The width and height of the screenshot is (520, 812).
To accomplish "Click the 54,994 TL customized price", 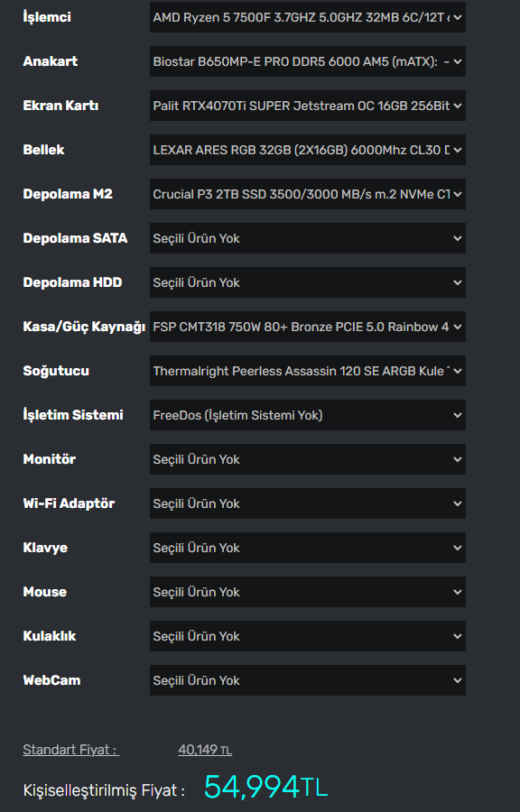I will tap(265, 787).
